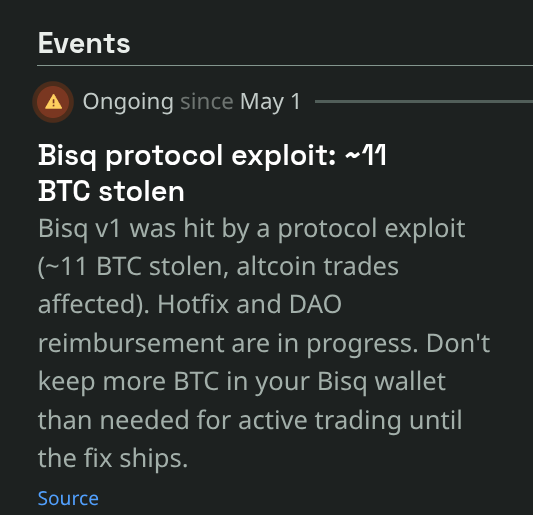Click 'the fix ships.' closing text
The image size is (533, 515).
coord(113,458)
